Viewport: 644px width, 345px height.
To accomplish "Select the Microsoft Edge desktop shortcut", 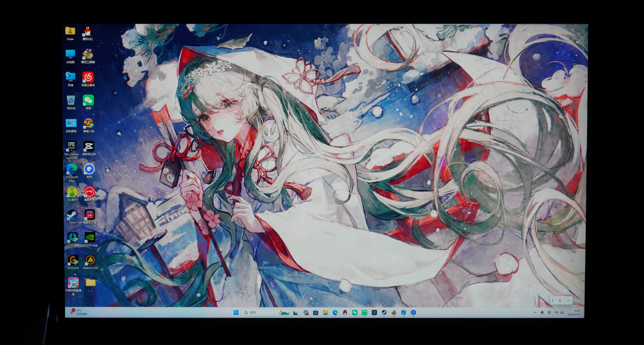I will 72,173.
